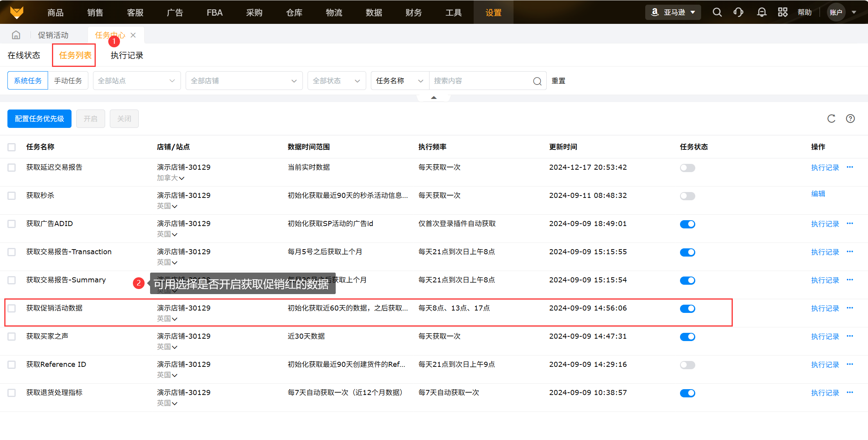
Task: Click the search magnifier icon in top bar
Action: [717, 13]
